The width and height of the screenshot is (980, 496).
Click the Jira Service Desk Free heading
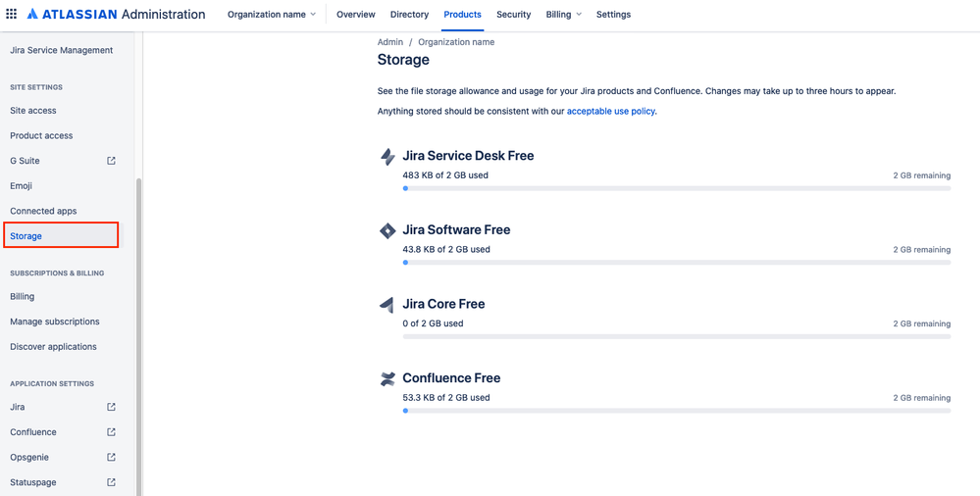[468, 156]
